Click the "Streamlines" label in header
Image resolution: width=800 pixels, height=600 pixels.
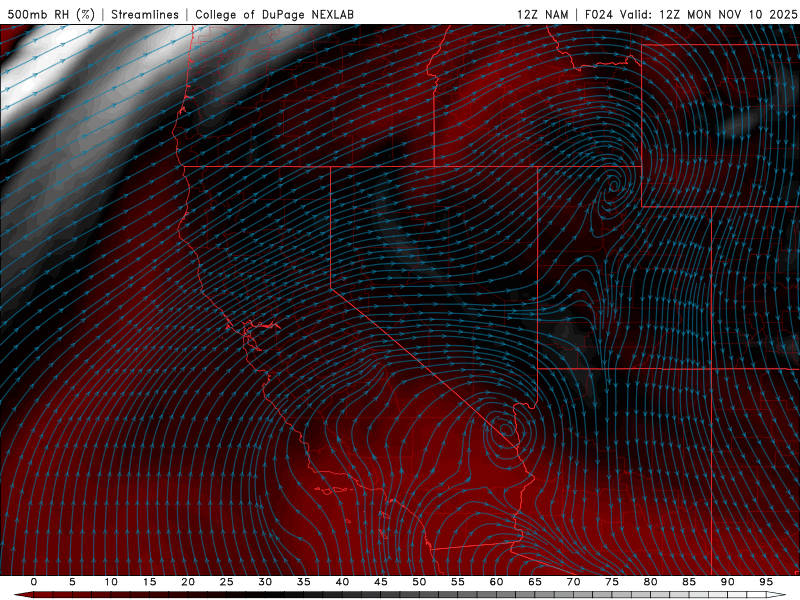pos(145,14)
